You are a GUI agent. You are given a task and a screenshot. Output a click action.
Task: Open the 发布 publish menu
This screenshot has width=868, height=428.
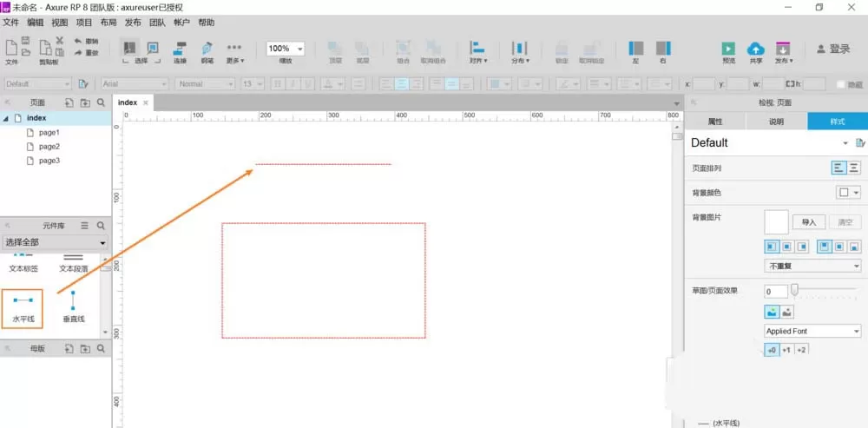[784, 53]
